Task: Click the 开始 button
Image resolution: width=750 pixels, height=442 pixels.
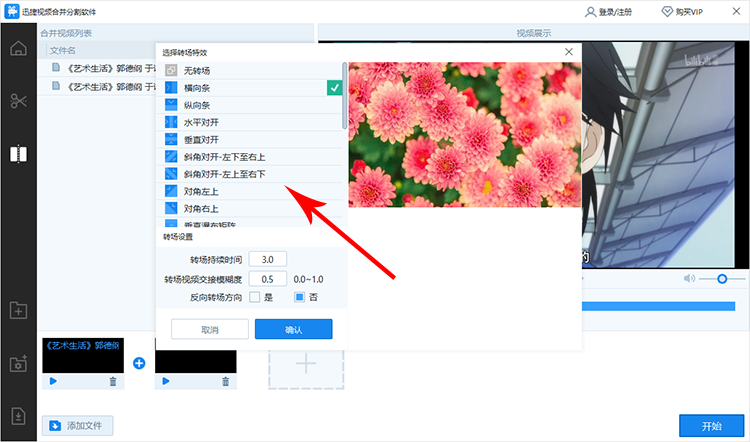Action: click(711, 426)
